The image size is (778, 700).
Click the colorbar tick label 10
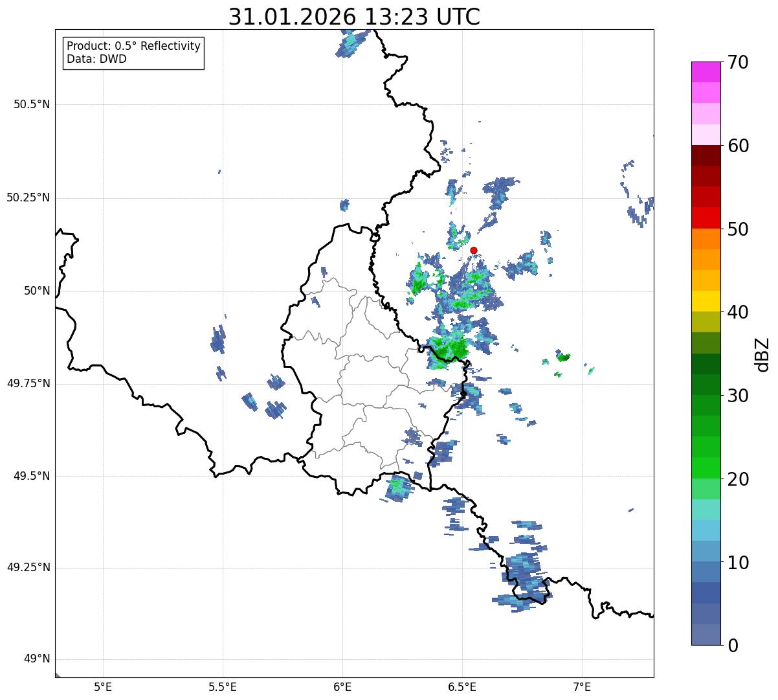click(x=738, y=562)
